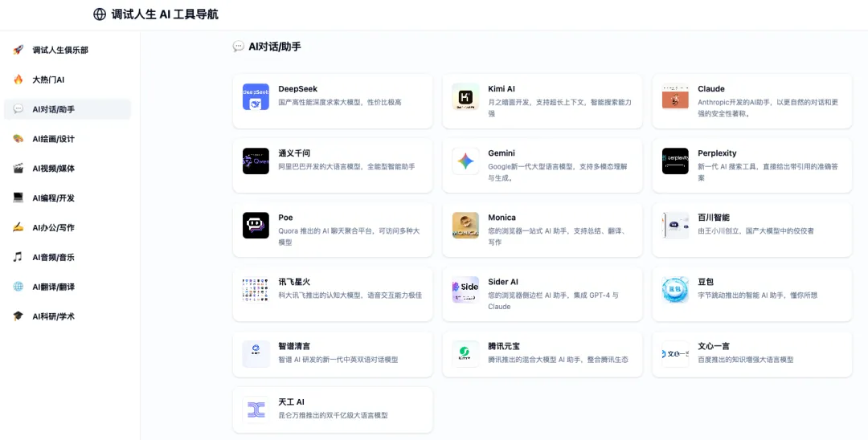Click the 天工 AI logo thumbnail
This screenshot has width=868, height=440.
click(x=256, y=409)
